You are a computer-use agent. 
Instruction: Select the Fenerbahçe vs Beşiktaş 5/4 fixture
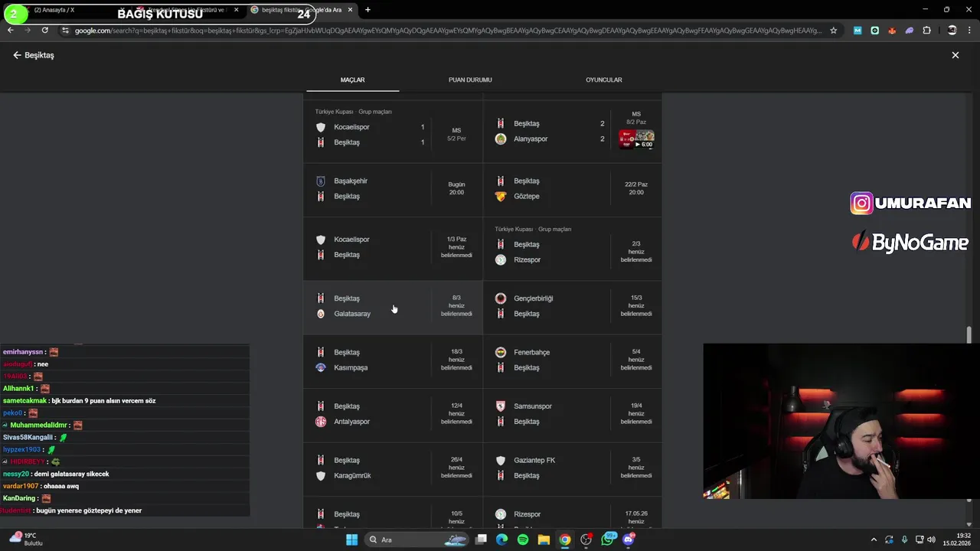[x=573, y=360]
